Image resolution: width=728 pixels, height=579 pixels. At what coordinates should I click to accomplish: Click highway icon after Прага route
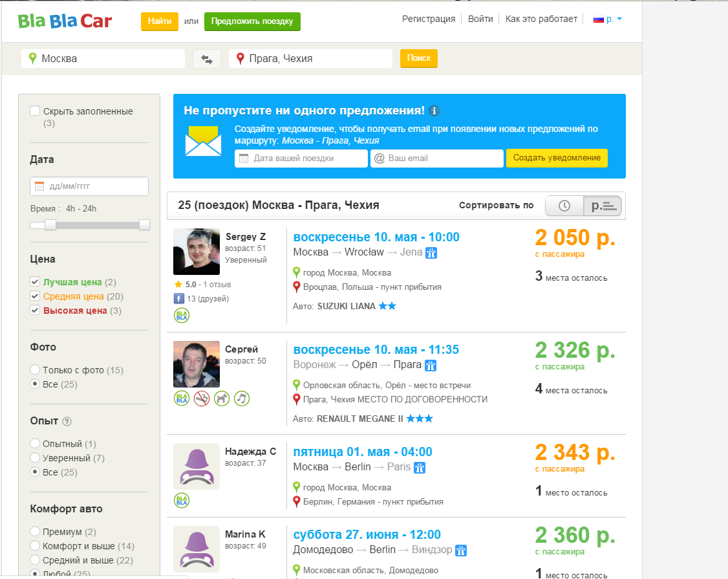click(x=431, y=366)
